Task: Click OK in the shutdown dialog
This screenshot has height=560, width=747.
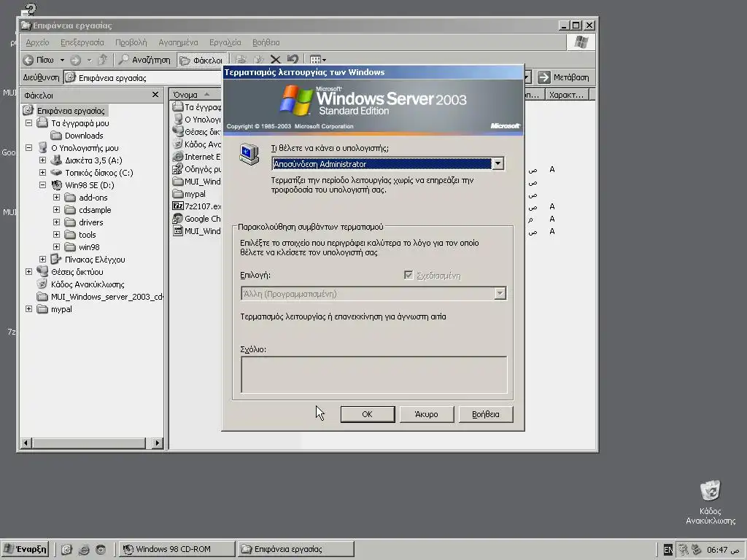Action: [x=368, y=414]
